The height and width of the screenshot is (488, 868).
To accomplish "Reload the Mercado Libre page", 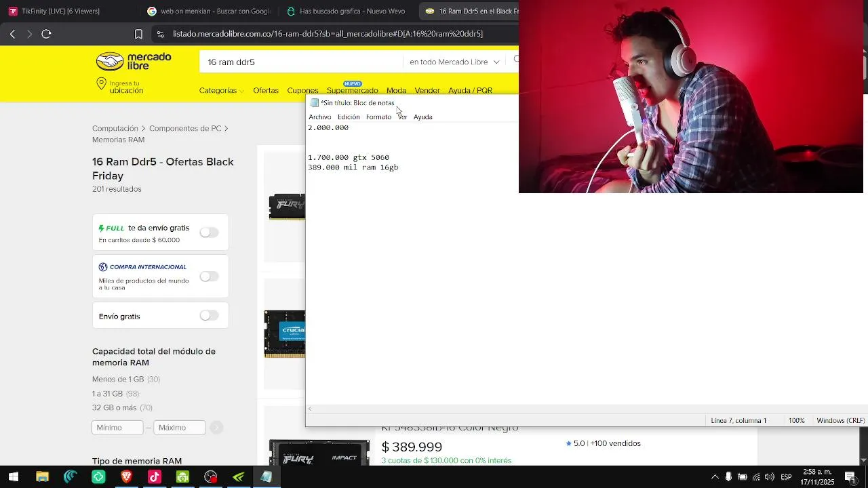I will coord(46,34).
